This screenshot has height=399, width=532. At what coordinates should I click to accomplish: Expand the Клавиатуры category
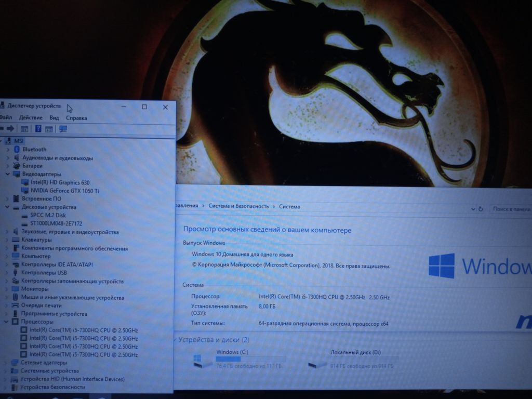coord(7,240)
